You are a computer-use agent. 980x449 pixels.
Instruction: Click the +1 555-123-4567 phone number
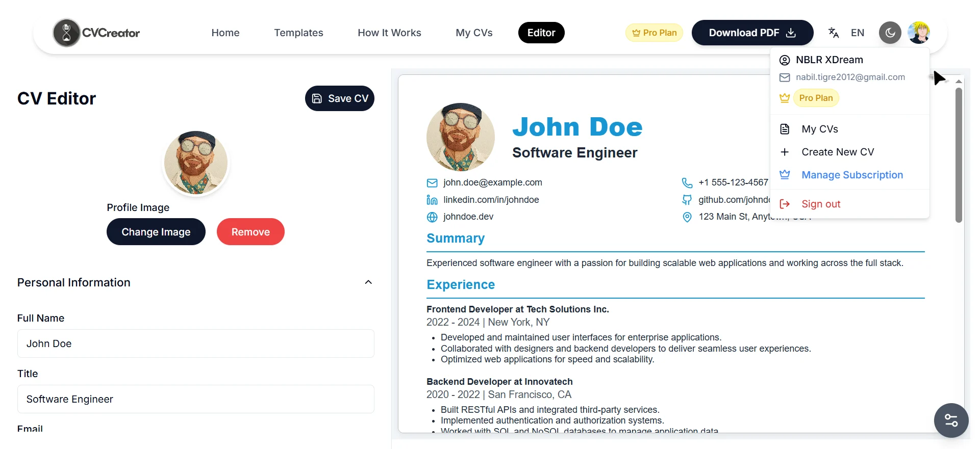click(733, 182)
